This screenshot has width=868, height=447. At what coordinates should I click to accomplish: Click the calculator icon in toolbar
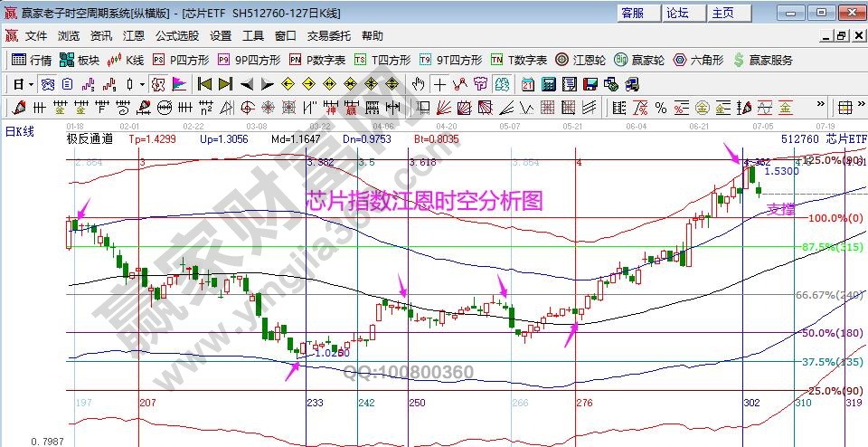[548, 84]
